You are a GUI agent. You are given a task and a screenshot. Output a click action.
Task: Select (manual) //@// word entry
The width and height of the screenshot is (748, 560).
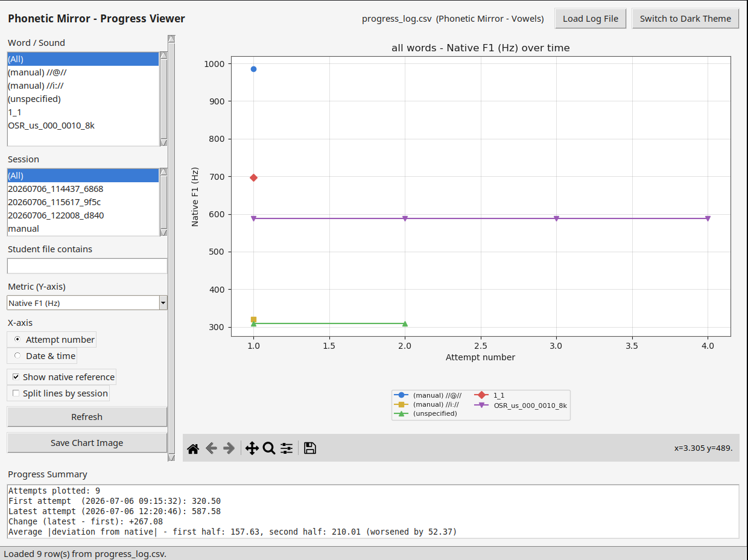click(x=83, y=72)
